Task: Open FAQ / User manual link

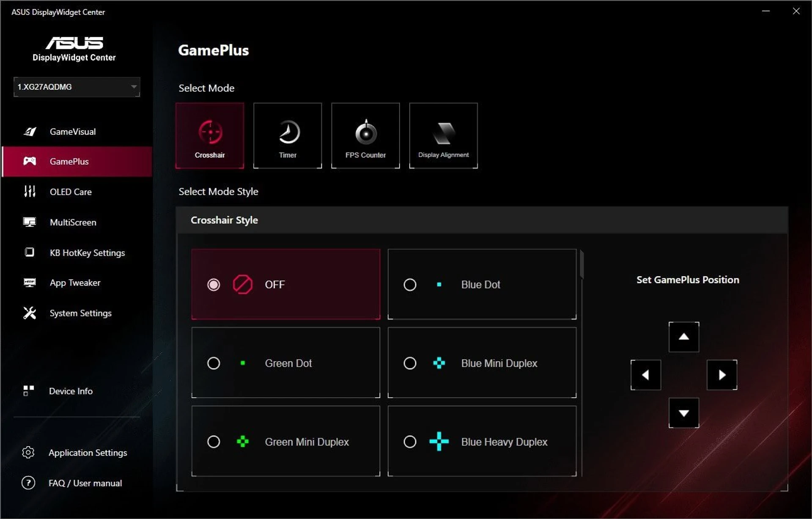Action: click(x=77, y=483)
